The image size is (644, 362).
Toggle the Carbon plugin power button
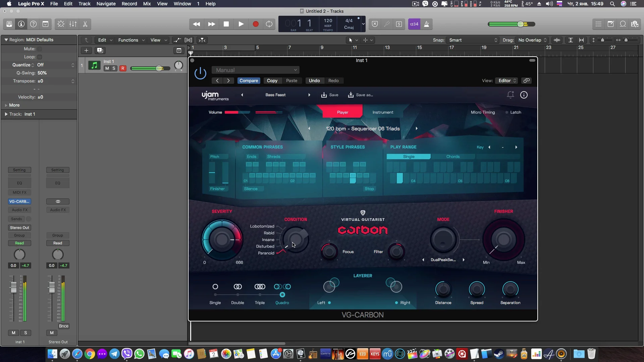click(200, 73)
